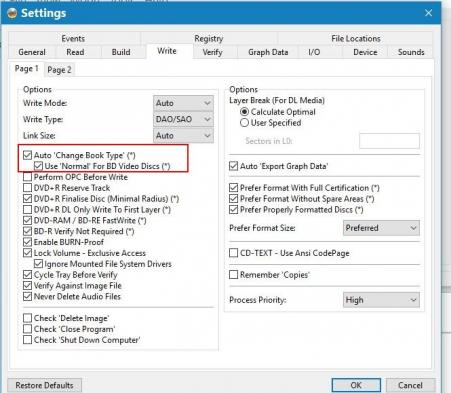Image resolution: width=451 pixels, height=393 pixels.
Task: Open the Read tab
Action: 75,52
